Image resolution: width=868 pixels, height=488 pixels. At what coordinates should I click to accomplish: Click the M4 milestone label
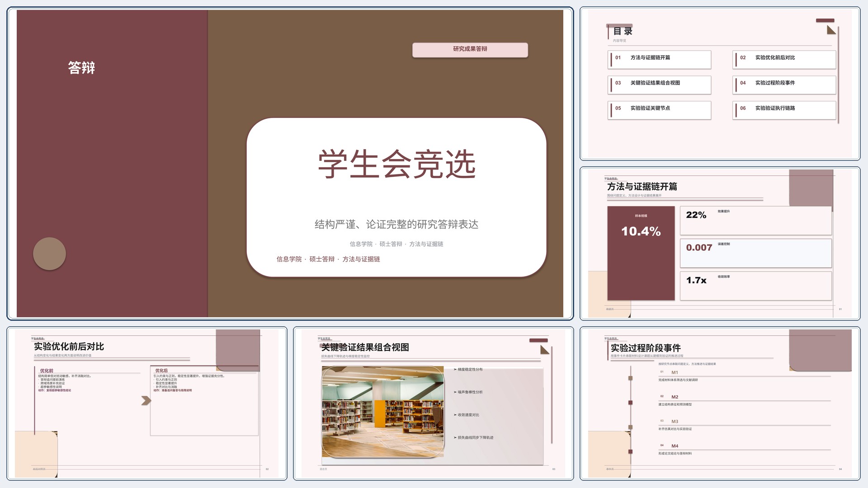675,446
